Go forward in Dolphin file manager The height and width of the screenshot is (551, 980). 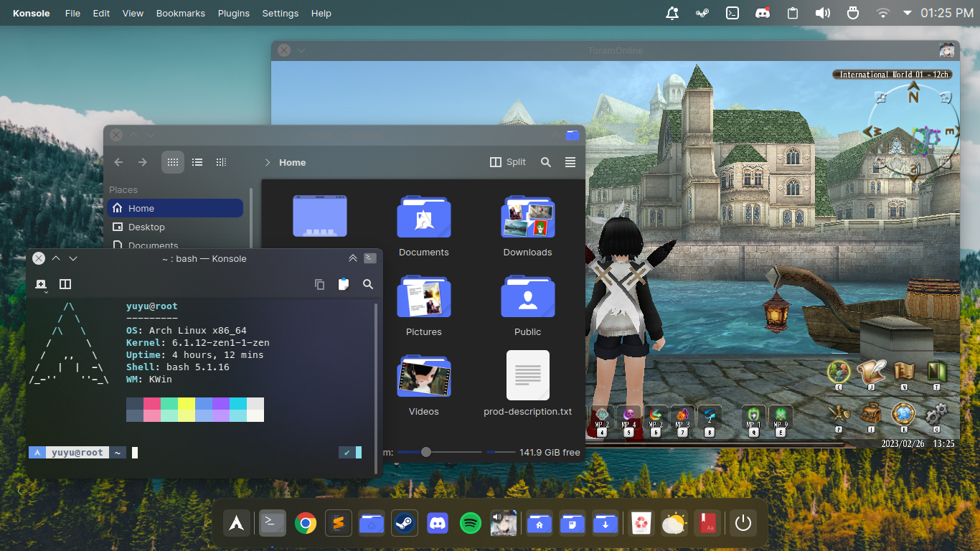(142, 162)
